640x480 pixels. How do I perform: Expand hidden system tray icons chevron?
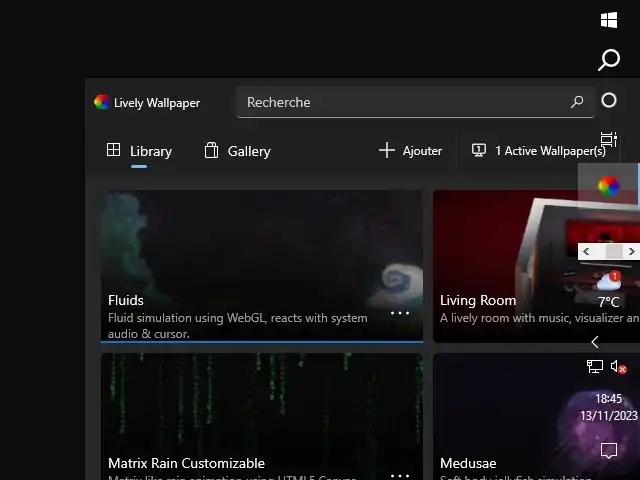(x=595, y=342)
